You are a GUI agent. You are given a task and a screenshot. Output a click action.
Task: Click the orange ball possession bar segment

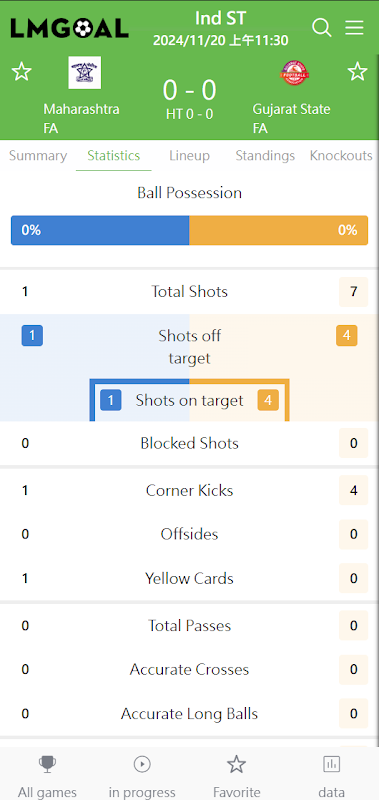[x=279, y=230]
